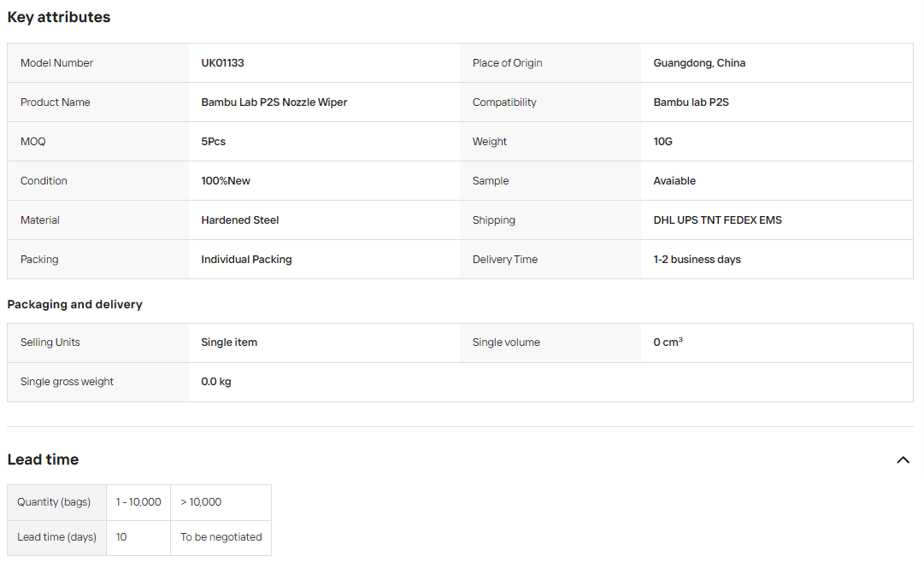Click the 100%New condition value
Image resolution: width=924 pixels, height=562 pixels.
(226, 181)
